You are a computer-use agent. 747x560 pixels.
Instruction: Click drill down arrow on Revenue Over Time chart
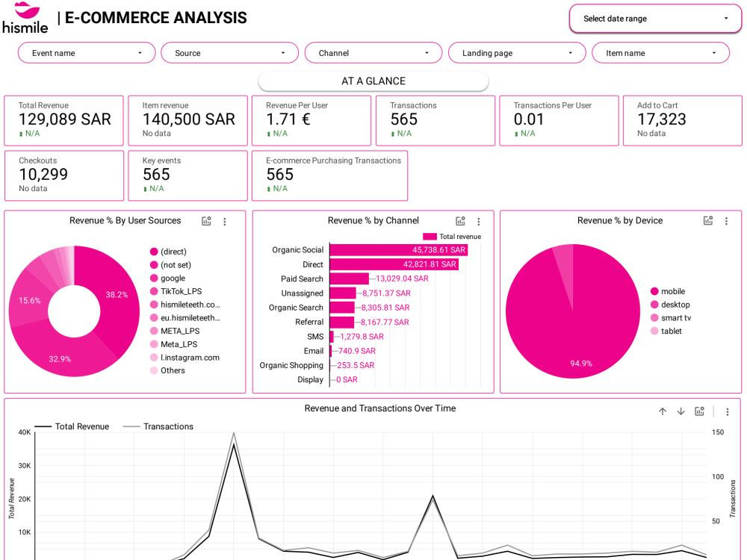point(681,411)
